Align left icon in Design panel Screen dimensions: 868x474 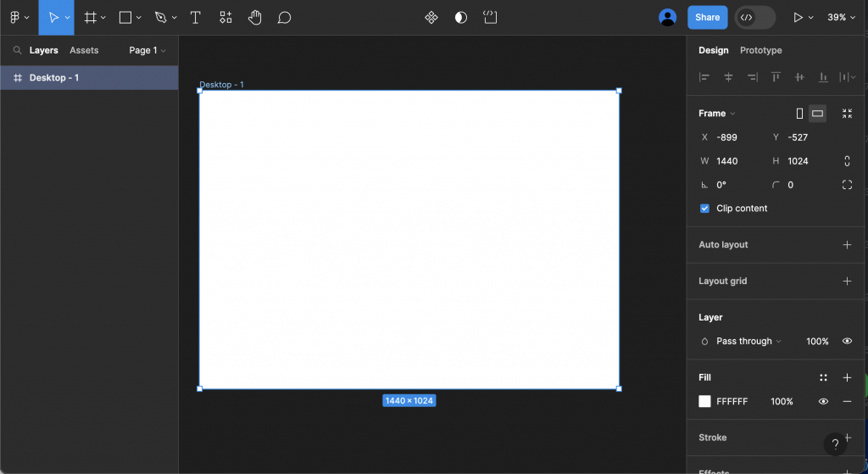(x=704, y=77)
